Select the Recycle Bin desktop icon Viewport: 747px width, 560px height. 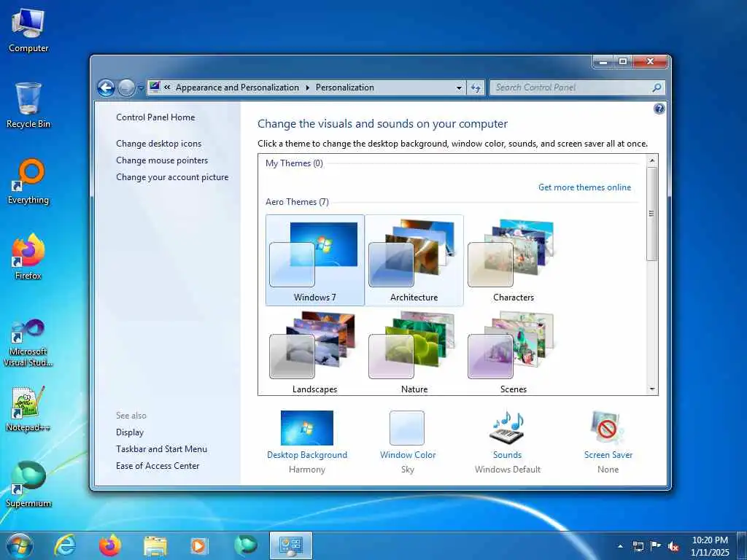pyautogui.click(x=28, y=106)
